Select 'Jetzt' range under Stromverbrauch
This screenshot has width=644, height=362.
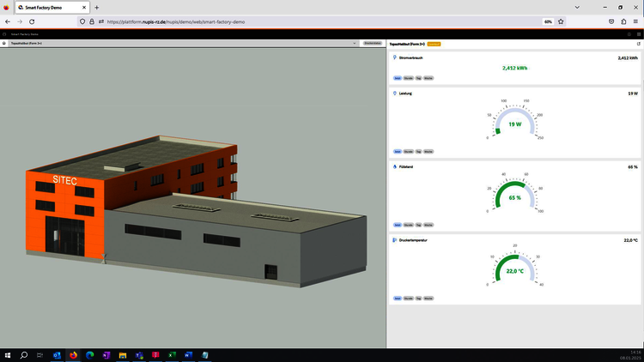coord(398,78)
